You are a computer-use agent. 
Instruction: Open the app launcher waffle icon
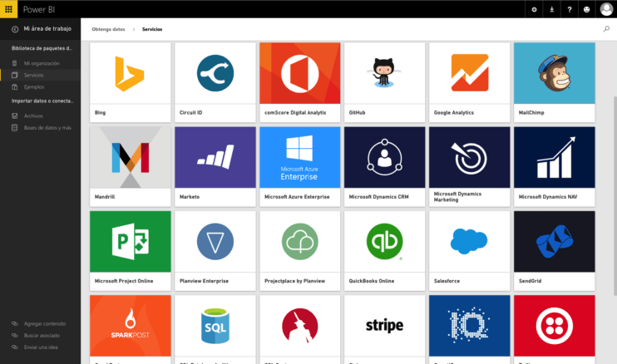coord(8,8)
